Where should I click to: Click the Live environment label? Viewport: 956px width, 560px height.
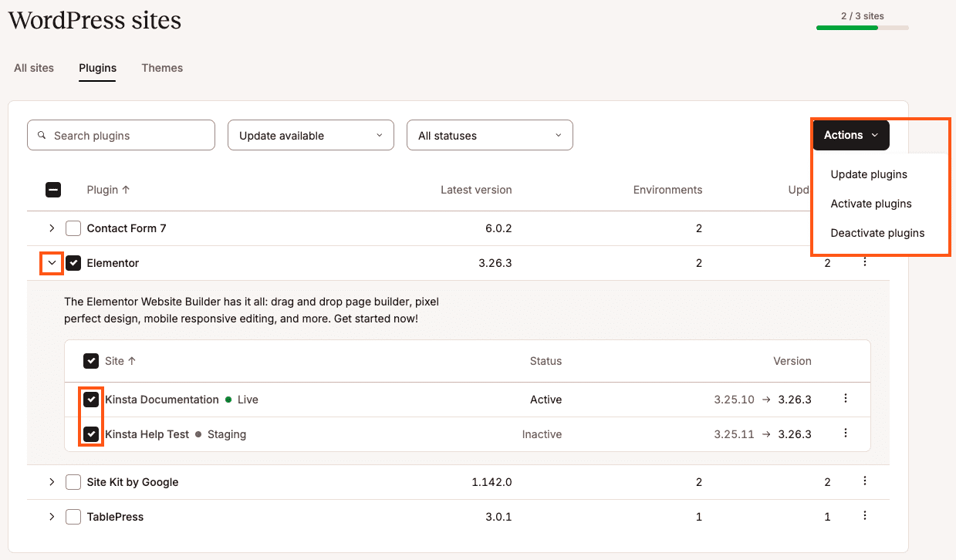click(x=248, y=400)
